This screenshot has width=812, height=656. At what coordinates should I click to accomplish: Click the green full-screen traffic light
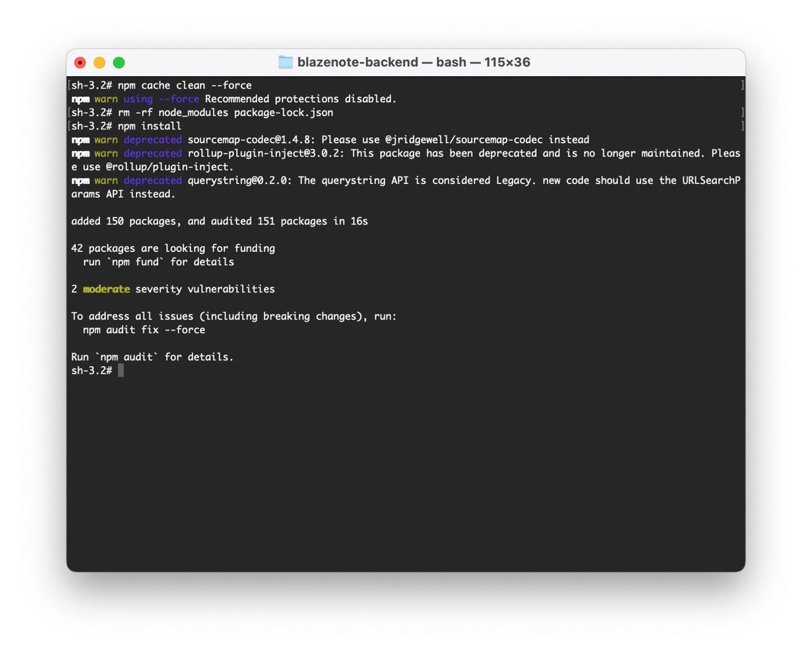118,62
